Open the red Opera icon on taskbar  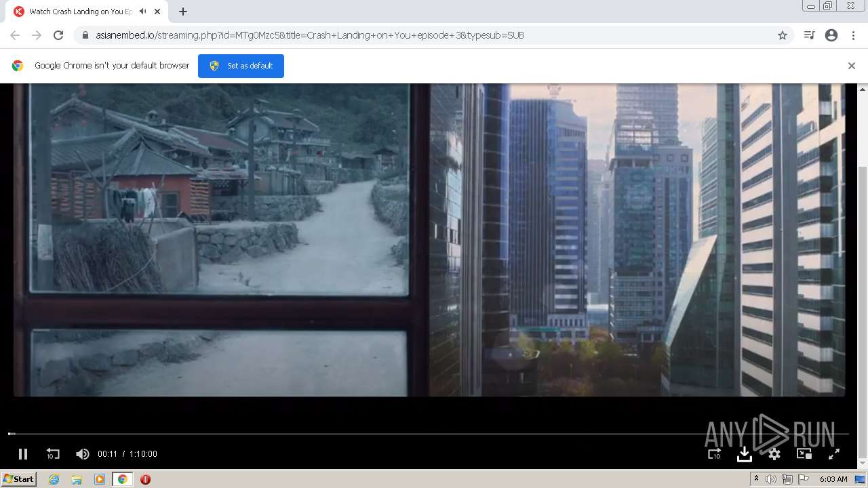coord(145,479)
